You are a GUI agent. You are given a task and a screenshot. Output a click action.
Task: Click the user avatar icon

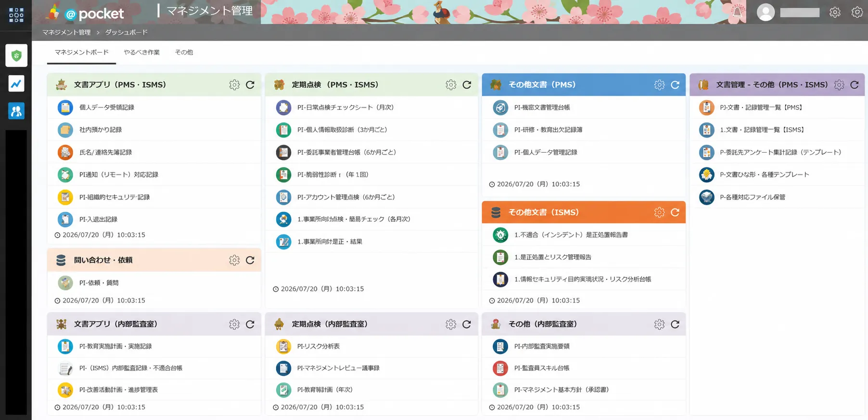point(766,13)
